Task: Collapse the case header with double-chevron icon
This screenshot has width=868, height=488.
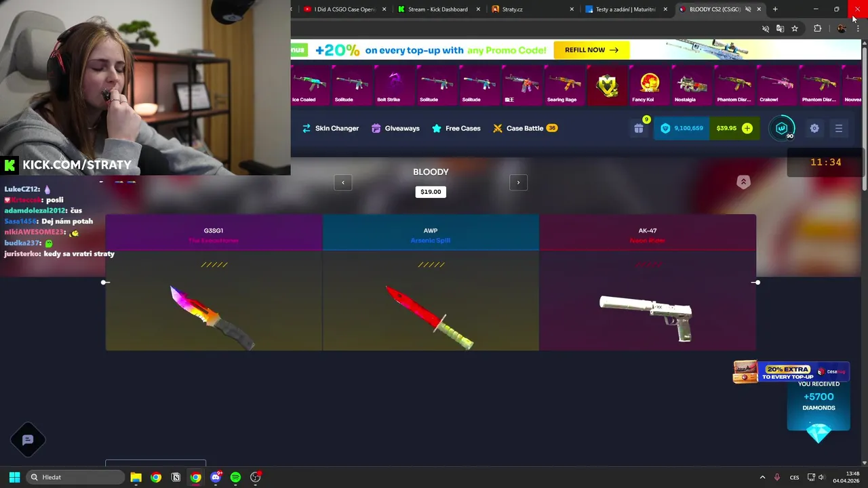Action: pyautogui.click(x=743, y=182)
